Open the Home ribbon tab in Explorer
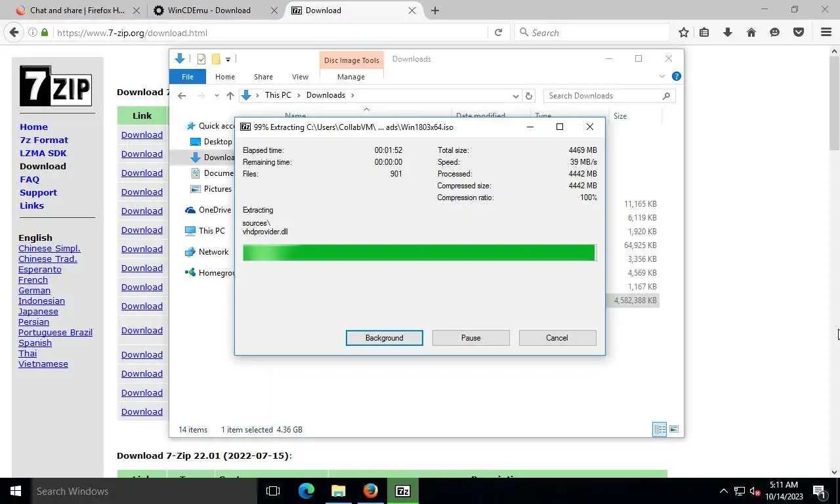The height and width of the screenshot is (504, 840). click(225, 77)
